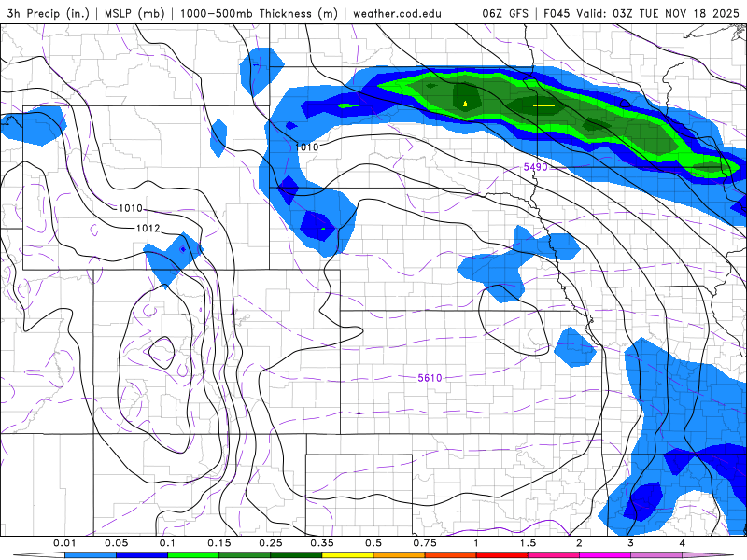
Task: Click the yellow colorbar swatch after 0.35
Action: [x=347, y=555]
